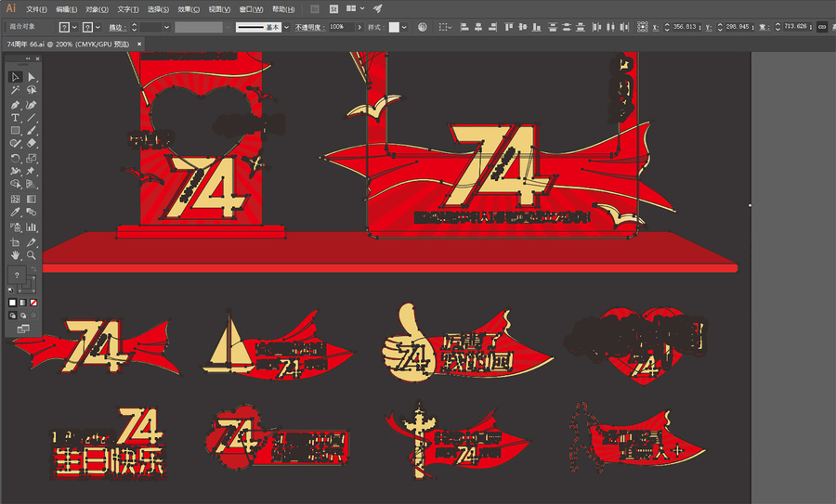Select the Gradient tool
The width and height of the screenshot is (836, 504).
32,200
